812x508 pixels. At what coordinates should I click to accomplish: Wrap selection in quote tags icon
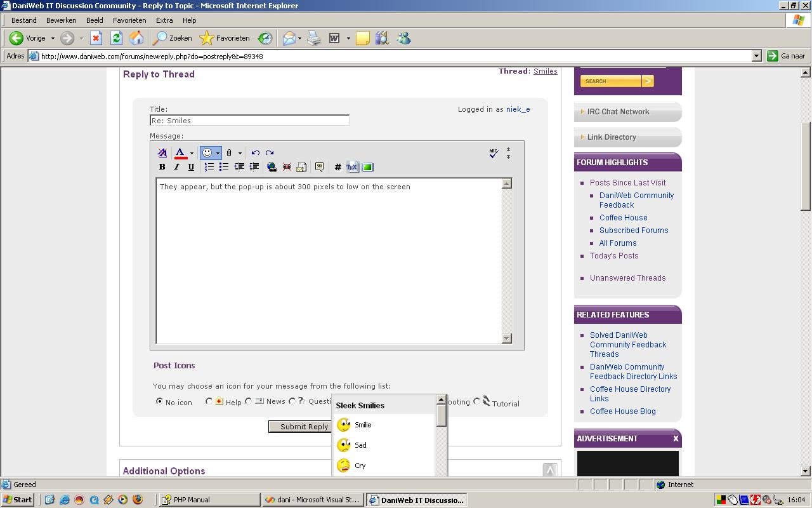pos(319,167)
